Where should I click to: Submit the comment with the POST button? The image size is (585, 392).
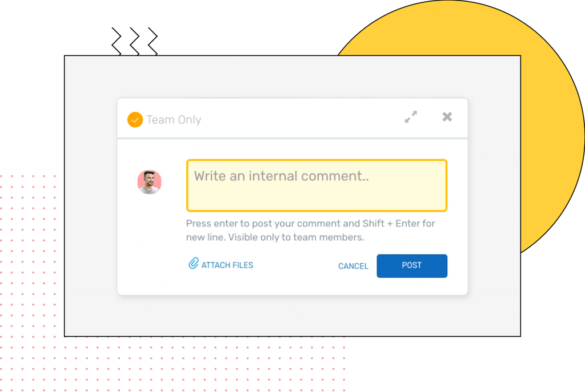(411, 266)
